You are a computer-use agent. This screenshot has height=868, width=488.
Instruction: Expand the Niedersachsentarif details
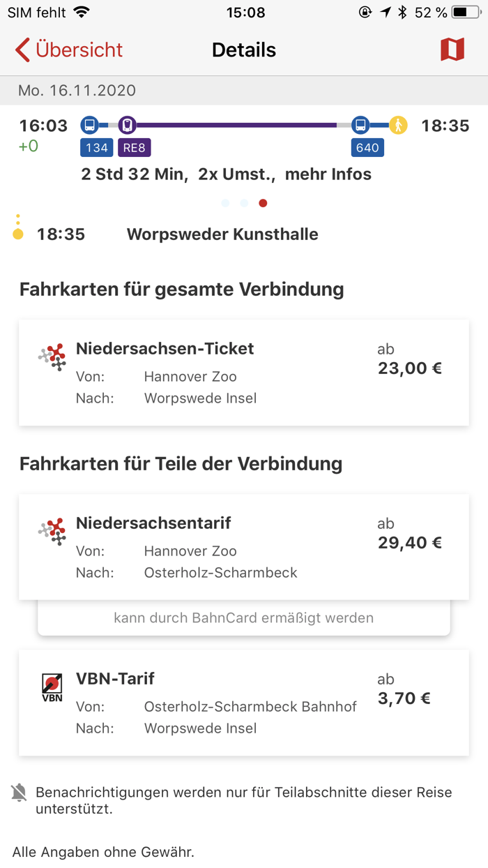click(244, 547)
